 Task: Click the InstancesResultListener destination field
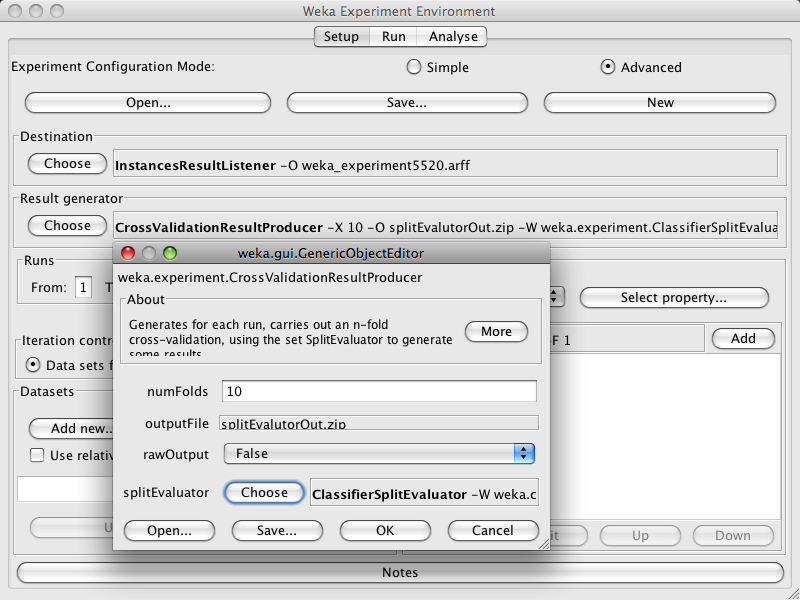click(x=445, y=163)
